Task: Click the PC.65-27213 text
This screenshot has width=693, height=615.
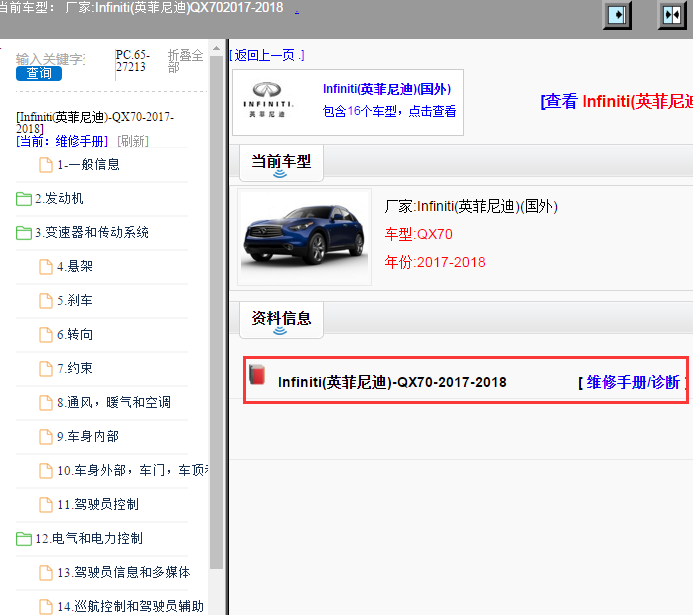Action: coord(133,61)
